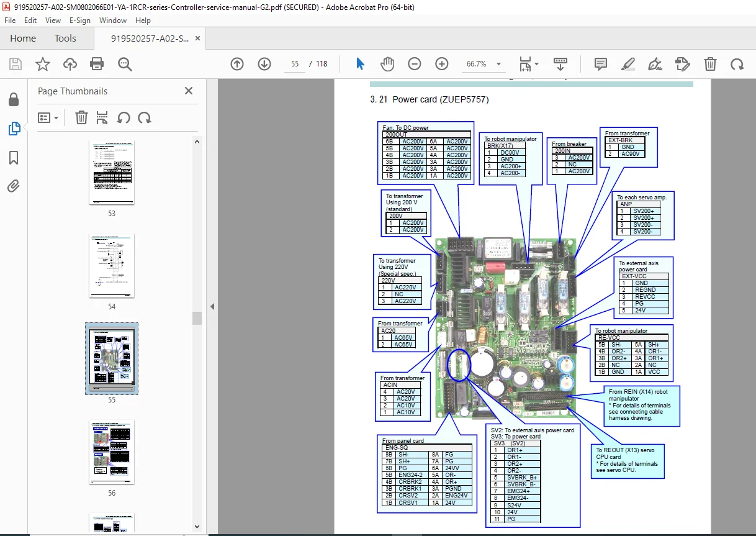Add document to starred bookmarks
The width and height of the screenshot is (756, 536).
point(42,64)
